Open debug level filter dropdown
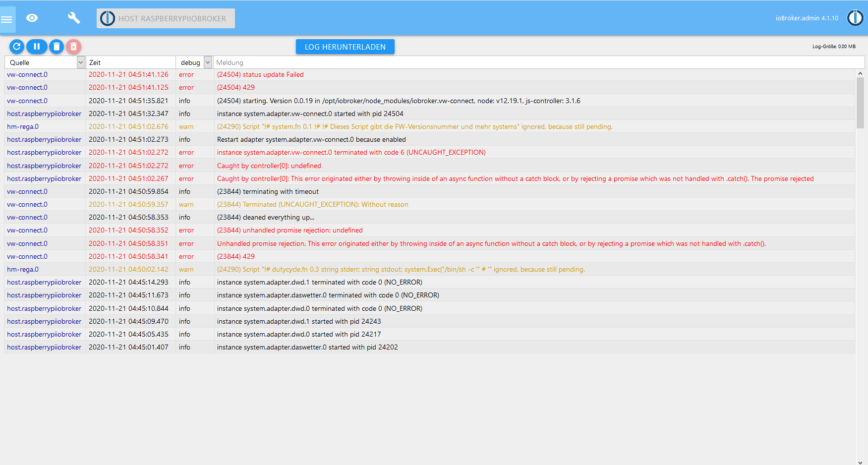The image size is (868, 465). (195, 62)
